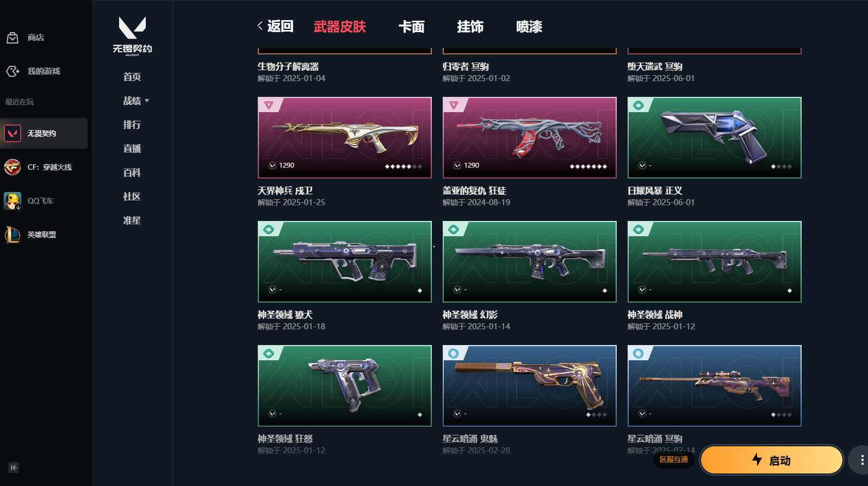Open the 排行 navigation item
This screenshot has height=486, width=868.
pyautogui.click(x=132, y=125)
